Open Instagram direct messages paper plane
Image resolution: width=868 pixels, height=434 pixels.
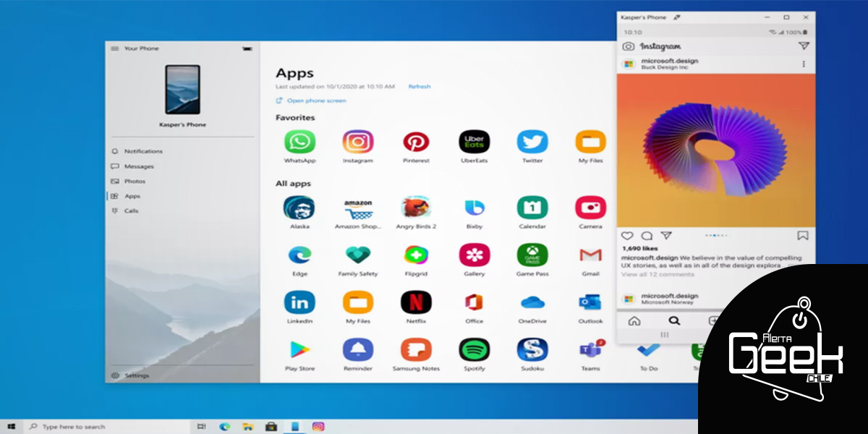[803, 46]
